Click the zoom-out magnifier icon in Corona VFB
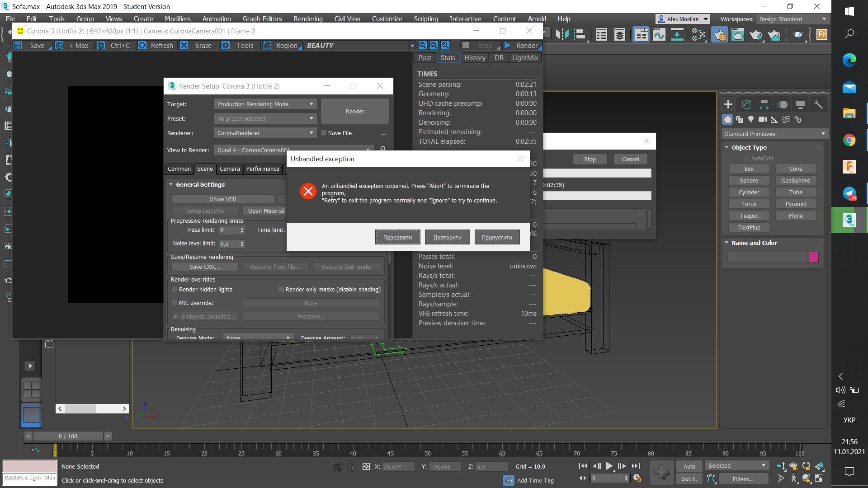The height and width of the screenshot is (488, 868). coord(434,45)
